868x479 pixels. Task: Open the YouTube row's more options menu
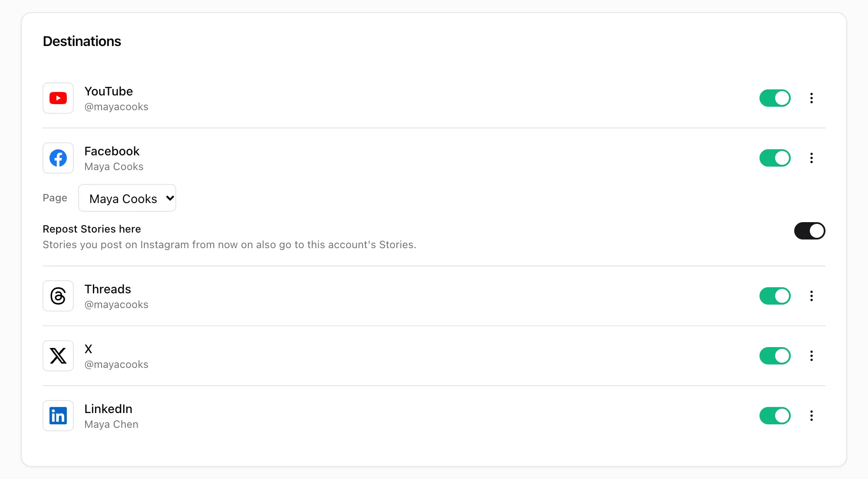point(811,98)
